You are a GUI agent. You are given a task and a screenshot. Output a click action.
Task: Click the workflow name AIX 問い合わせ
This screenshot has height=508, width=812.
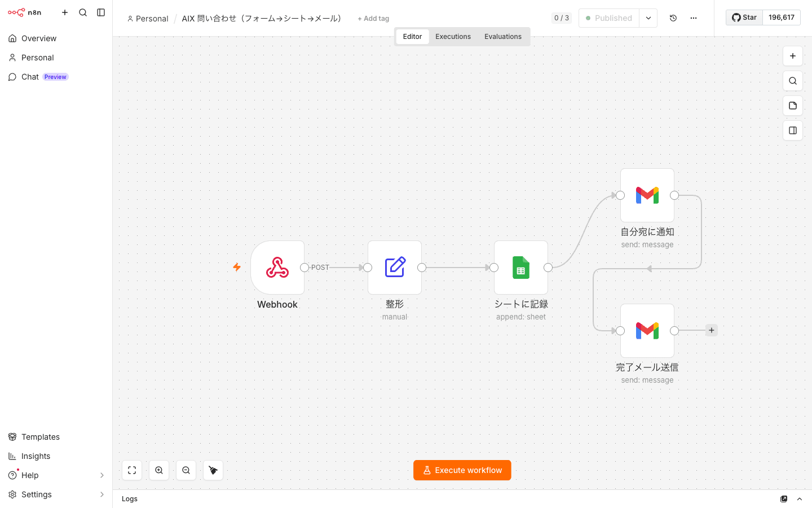click(262, 19)
